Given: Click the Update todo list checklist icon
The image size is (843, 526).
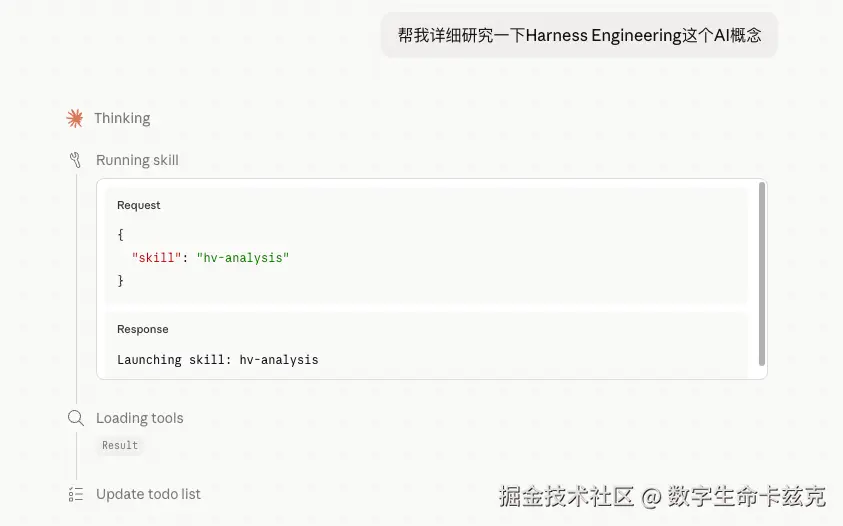Looking at the screenshot, I should tap(75, 494).
